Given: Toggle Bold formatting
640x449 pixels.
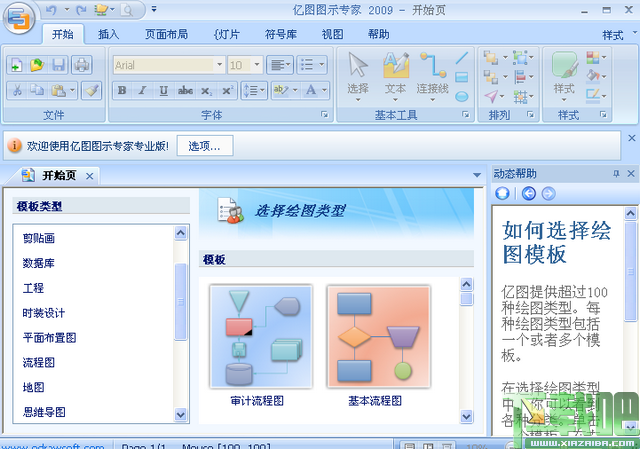Looking at the screenshot, I should 122,90.
